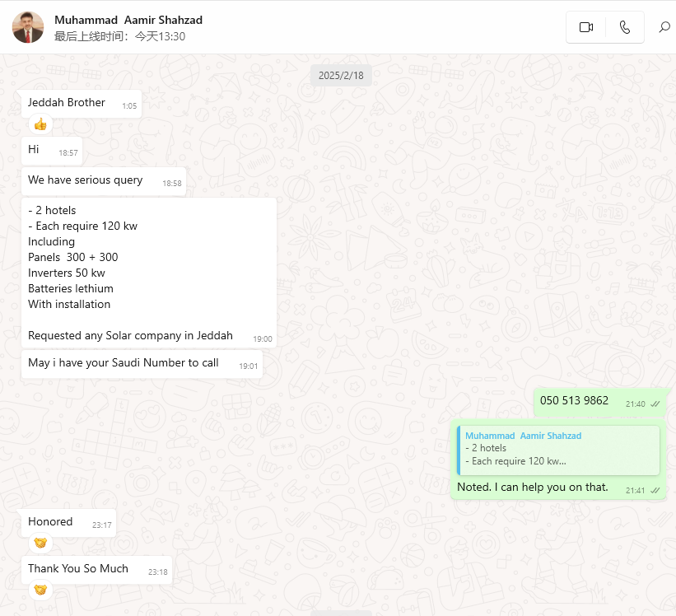Click the handshake reaction under Thank You So Much
The image size is (676, 616).
(x=40, y=590)
